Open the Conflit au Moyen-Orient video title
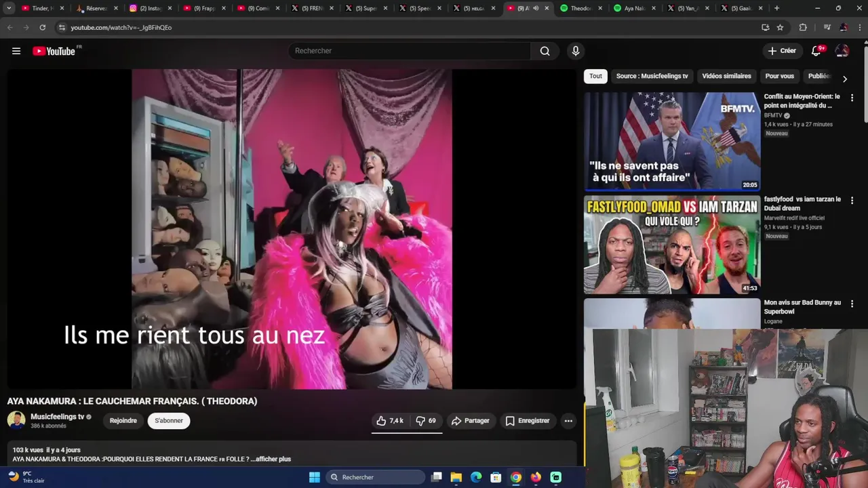This screenshot has height=488, width=868. click(802, 101)
